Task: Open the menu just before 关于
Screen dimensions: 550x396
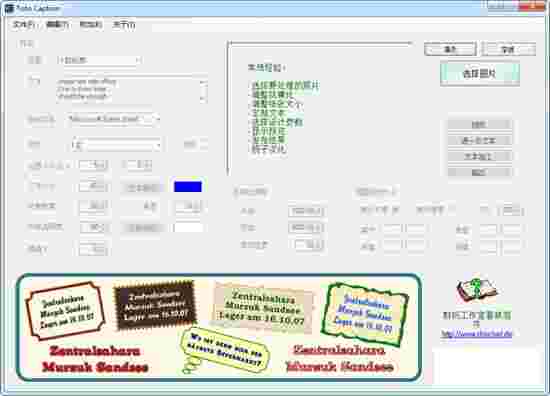Action: (91, 25)
